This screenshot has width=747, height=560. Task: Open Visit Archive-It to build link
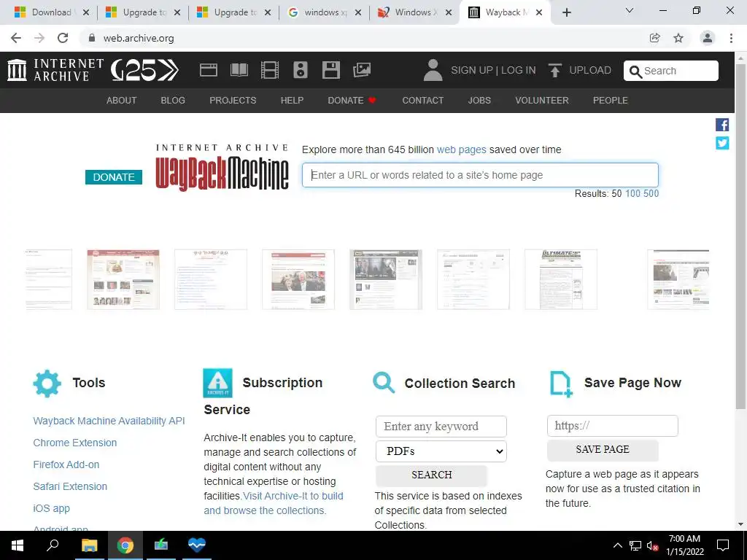(293, 496)
